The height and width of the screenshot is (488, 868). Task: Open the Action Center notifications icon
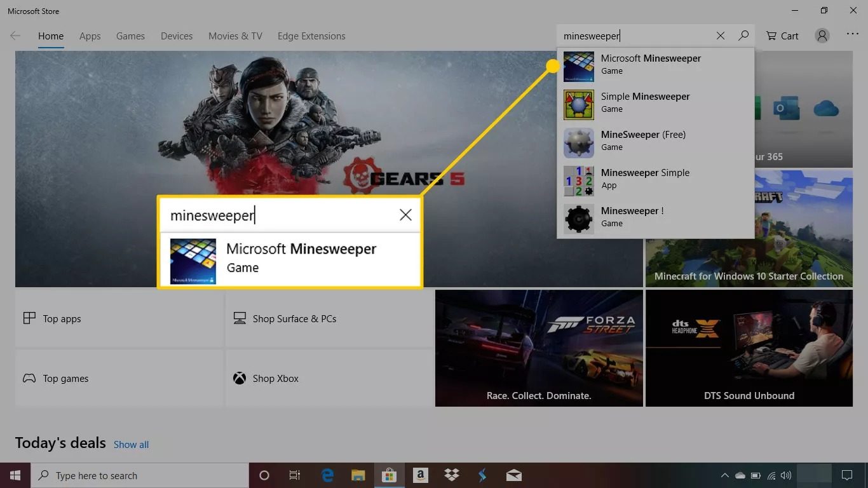(x=846, y=475)
